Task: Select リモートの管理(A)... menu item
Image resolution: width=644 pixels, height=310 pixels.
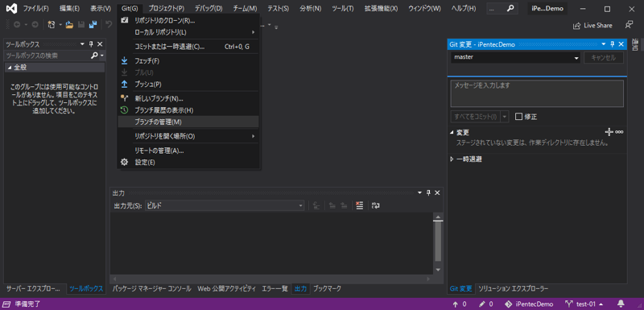Action: (188, 151)
